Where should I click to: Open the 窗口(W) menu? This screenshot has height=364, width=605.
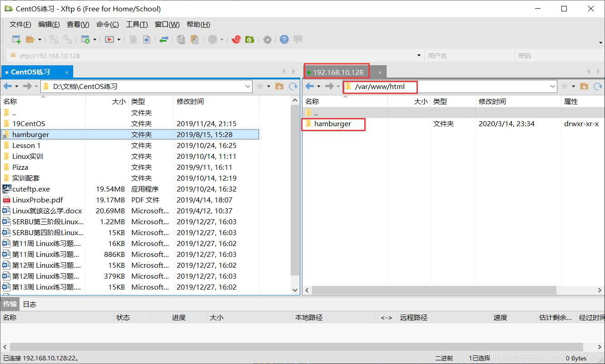click(x=167, y=25)
